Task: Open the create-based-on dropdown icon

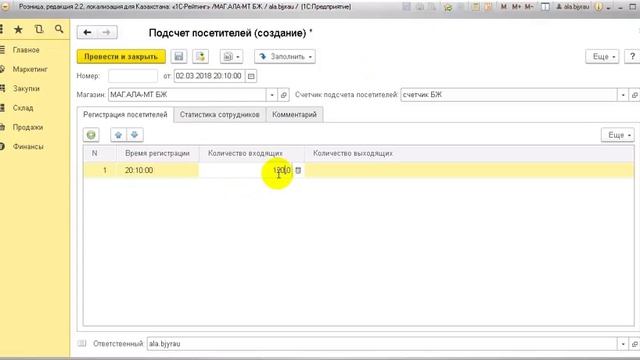Action: 231,56
